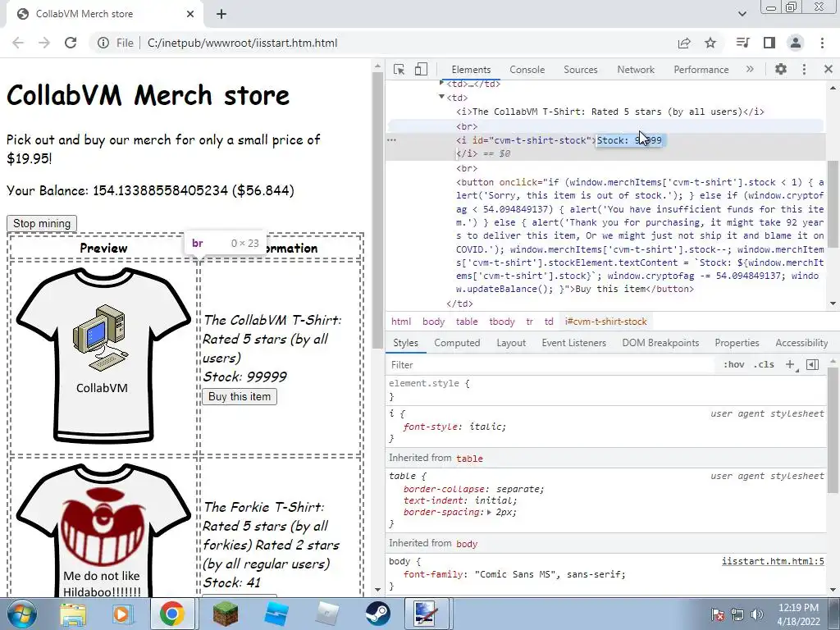View site information icon
This screenshot has height=630, width=840.
click(103, 43)
